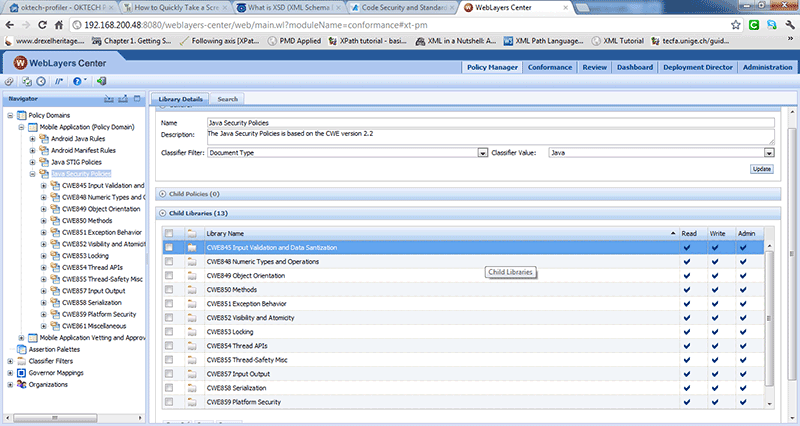Switch to the Search tab

click(x=228, y=99)
